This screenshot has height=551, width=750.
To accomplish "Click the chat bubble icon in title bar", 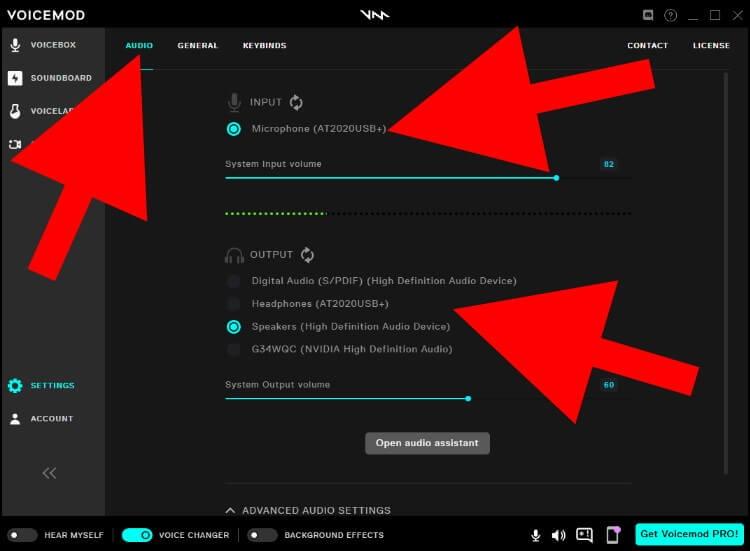I will (648, 15).
